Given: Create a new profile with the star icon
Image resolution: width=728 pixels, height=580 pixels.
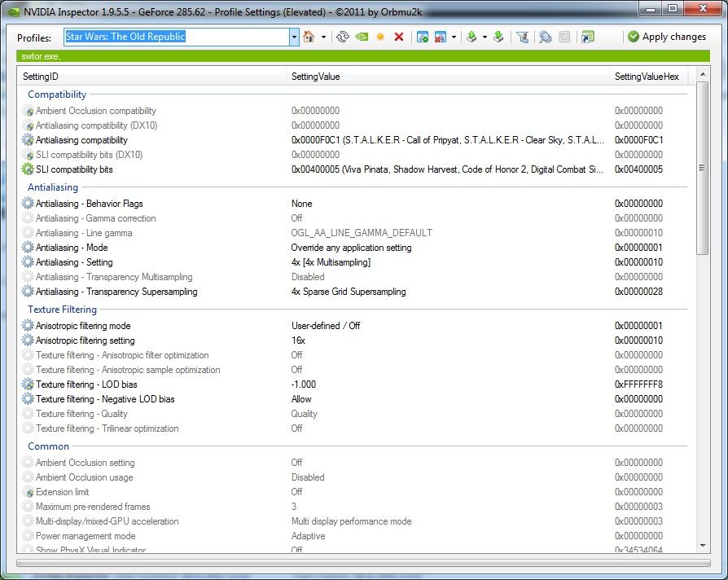Looking at the screenshot, I should 380,37.
